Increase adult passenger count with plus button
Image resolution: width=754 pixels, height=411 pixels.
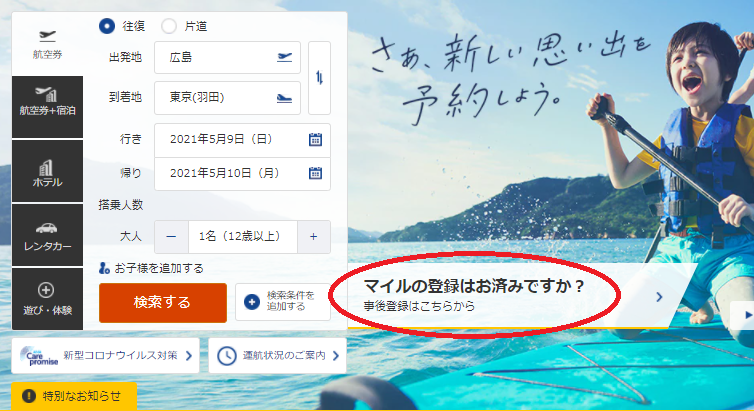pos(313,237)
